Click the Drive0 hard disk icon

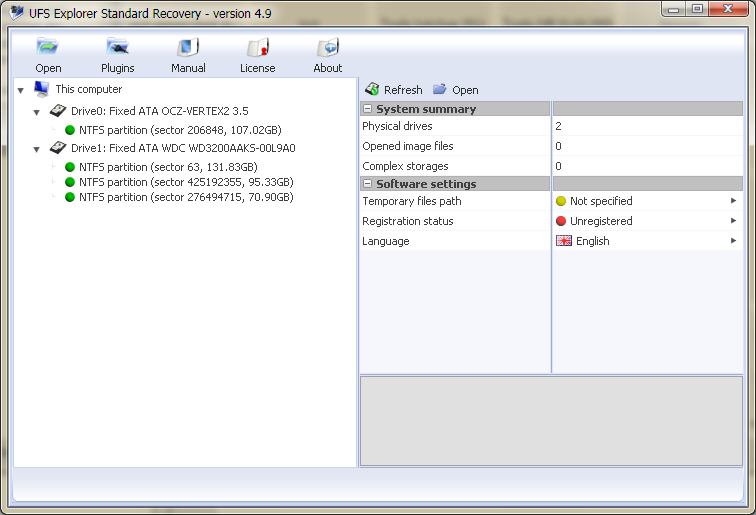pos(58,110)
